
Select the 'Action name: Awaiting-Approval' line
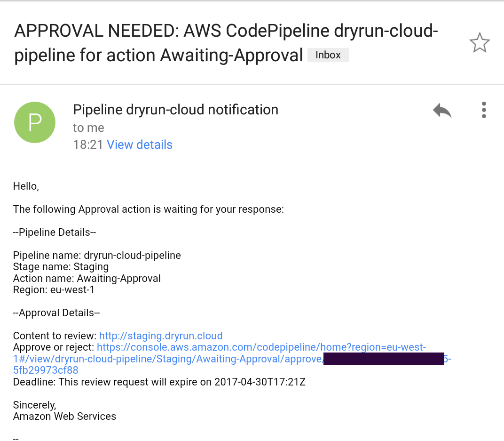click(87, 278)
